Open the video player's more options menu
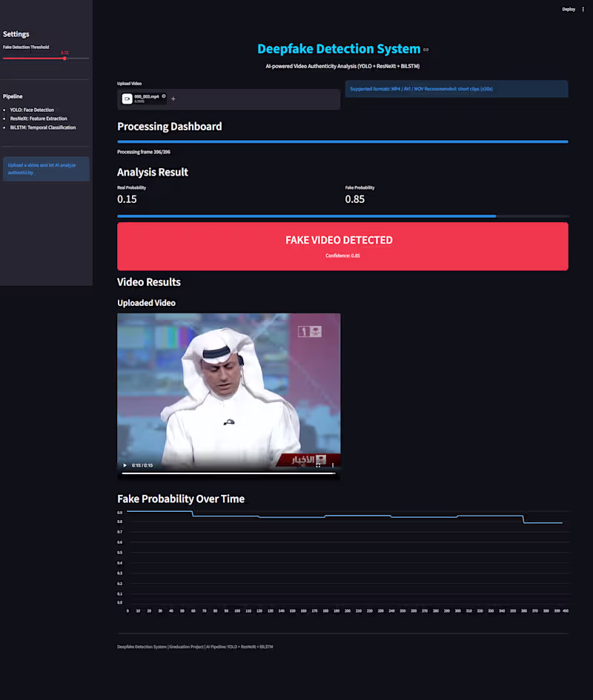This screenshot has height=700, width=593. tap(333, 465)
